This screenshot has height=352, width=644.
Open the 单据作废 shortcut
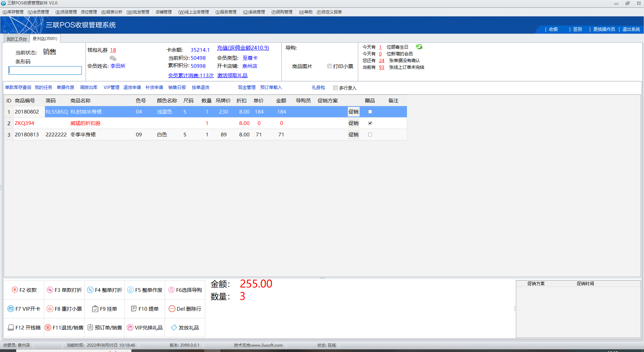click(x=65, y=87)
